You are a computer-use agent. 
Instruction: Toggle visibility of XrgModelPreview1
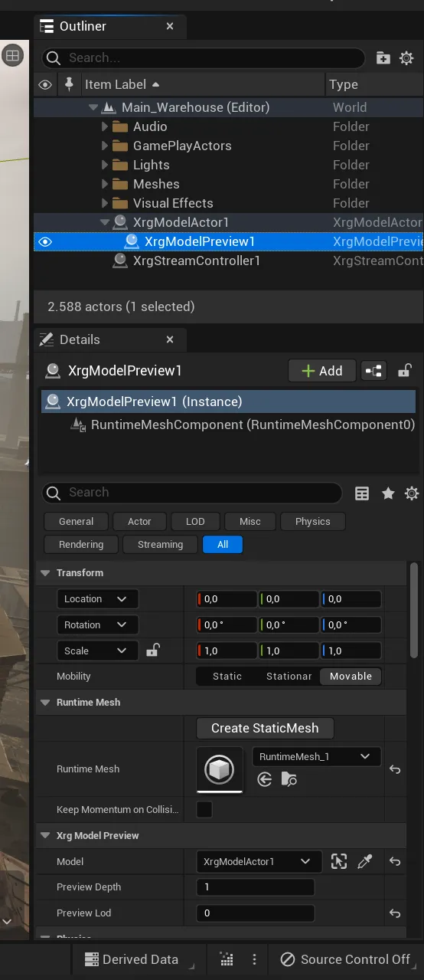tap(45, 242)
